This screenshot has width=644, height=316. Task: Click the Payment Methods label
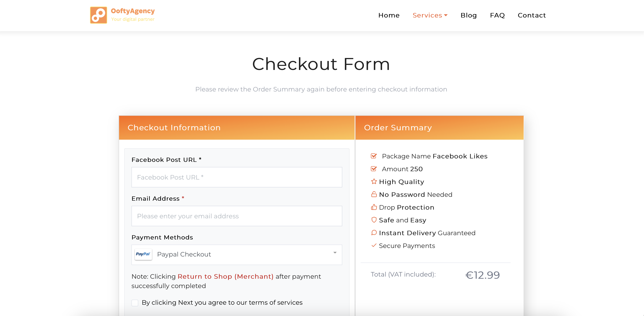click(x=162, y=237)
